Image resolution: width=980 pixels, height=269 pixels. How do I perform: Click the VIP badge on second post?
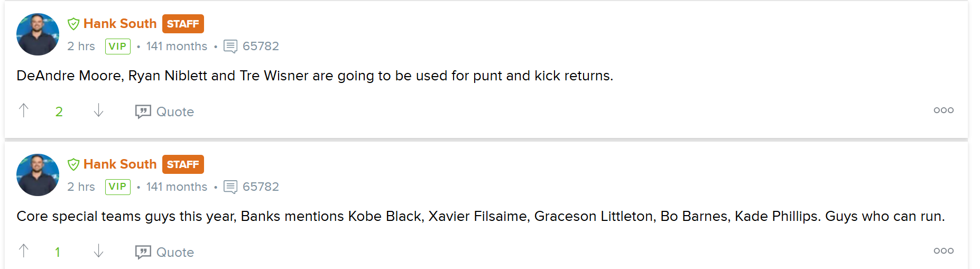pyautogui.click(x=118, y=187)
